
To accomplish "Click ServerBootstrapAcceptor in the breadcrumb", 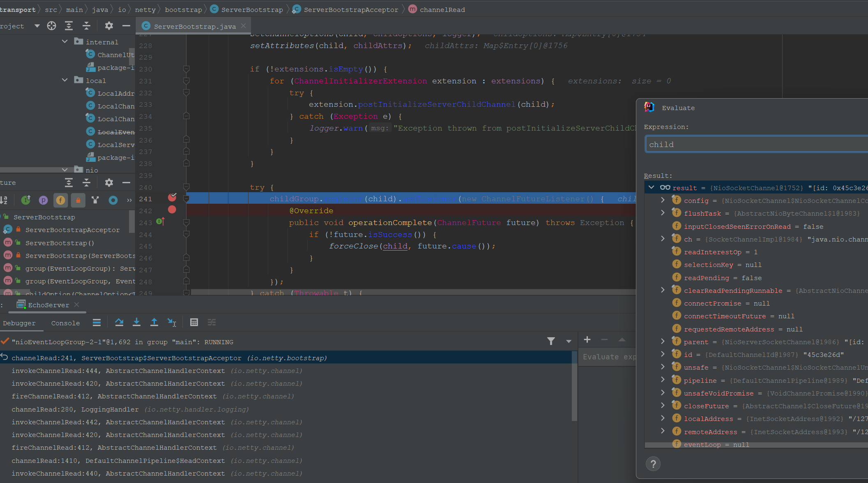I will click(350, 9).
